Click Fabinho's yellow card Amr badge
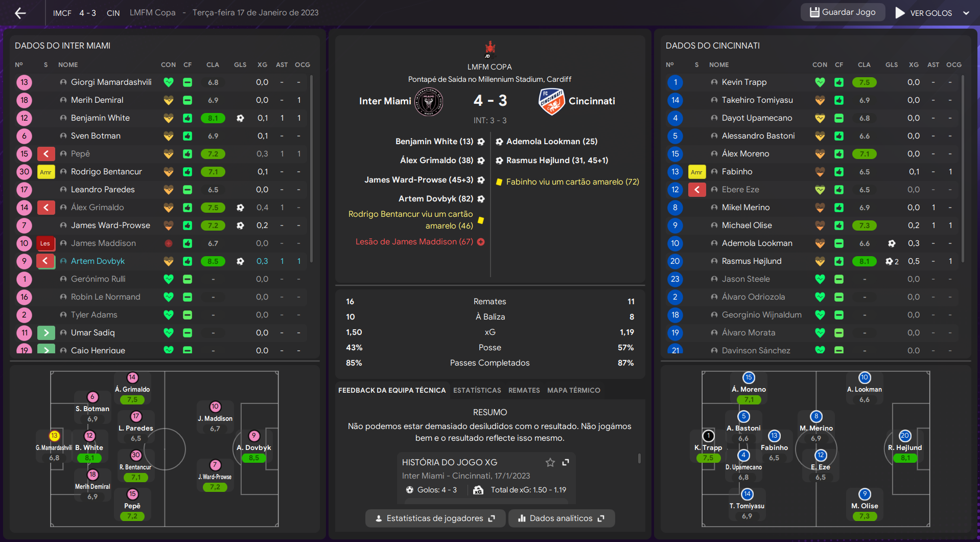Screen dimensions: 980x542 697,172
